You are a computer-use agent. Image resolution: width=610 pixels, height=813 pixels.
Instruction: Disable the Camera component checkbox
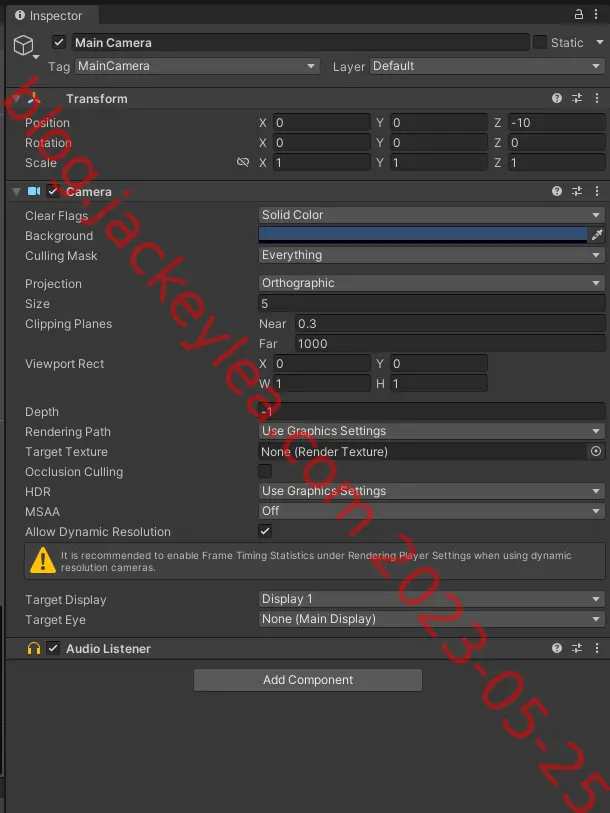pos(53,191)
